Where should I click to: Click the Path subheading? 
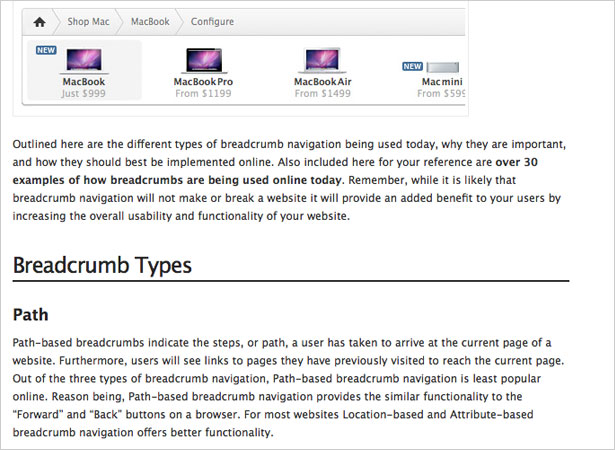tap(31, 315)
